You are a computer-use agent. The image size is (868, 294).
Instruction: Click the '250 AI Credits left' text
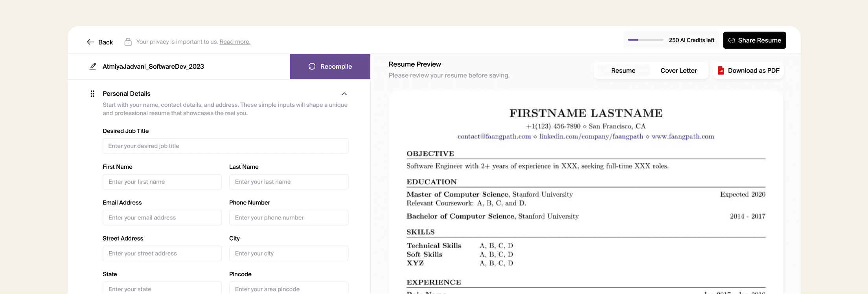pyautogui.click(x=691, y=40)
